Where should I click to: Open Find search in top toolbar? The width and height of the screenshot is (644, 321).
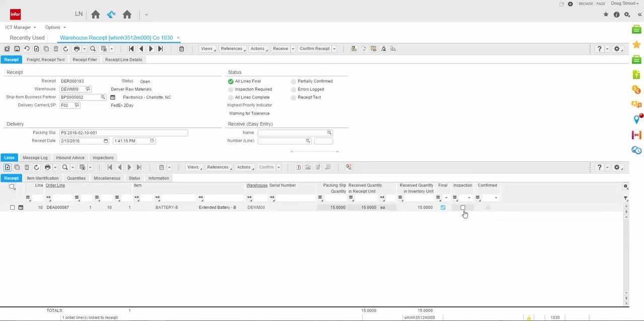click(93, 49)
